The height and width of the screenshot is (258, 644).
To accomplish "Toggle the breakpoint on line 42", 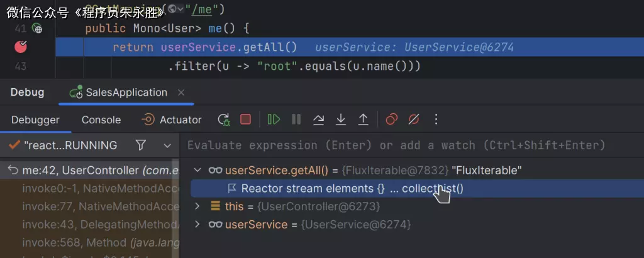I will click(21, 47).
